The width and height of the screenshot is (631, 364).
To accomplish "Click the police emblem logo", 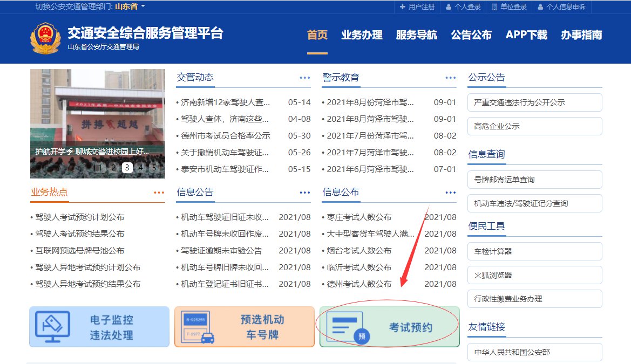I will pyautogui.click(x=45, y=38).
